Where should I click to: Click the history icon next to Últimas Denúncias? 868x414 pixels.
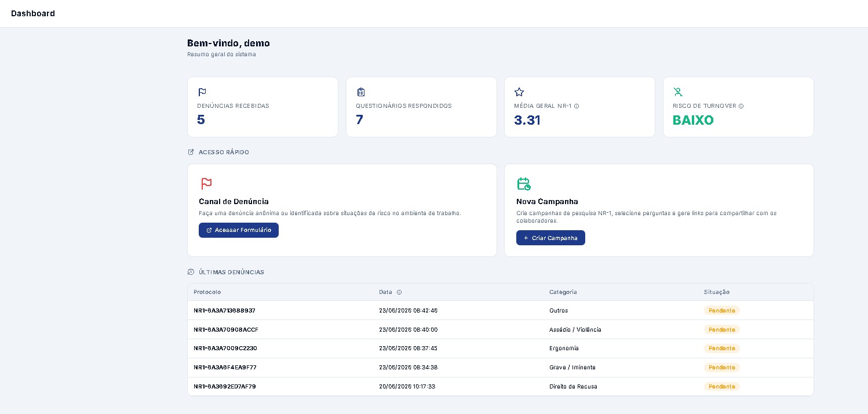pyautogui.click(x=191, y=272)
